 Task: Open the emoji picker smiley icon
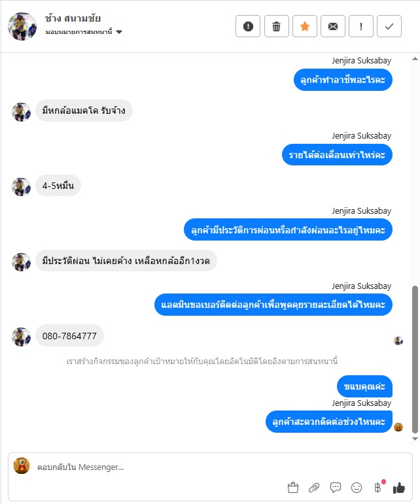357,488
